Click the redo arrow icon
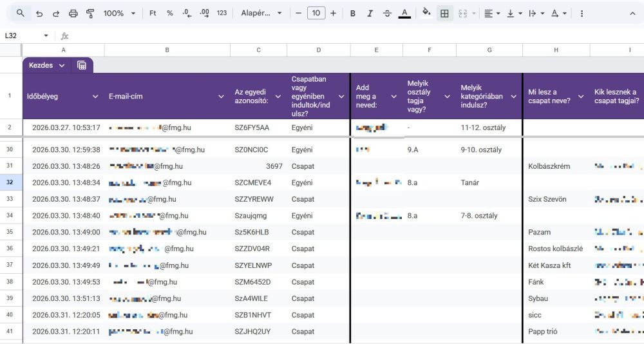The image size is (644, 344). 56,13
